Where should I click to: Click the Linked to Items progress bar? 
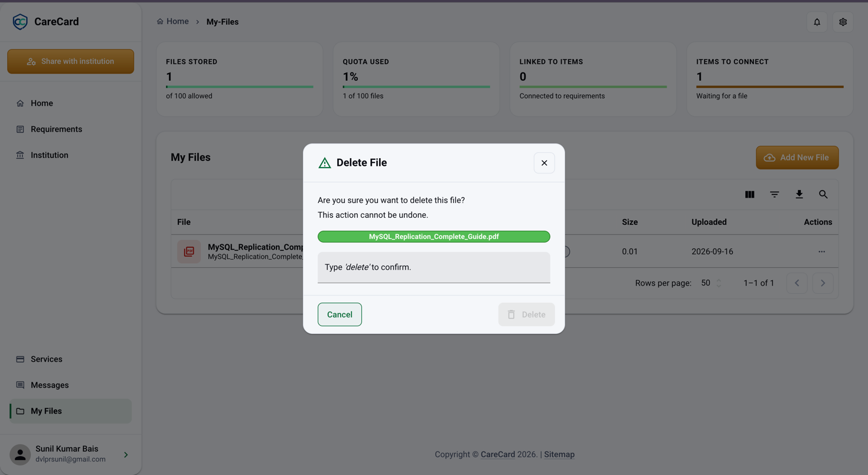(x=593, y=87)
